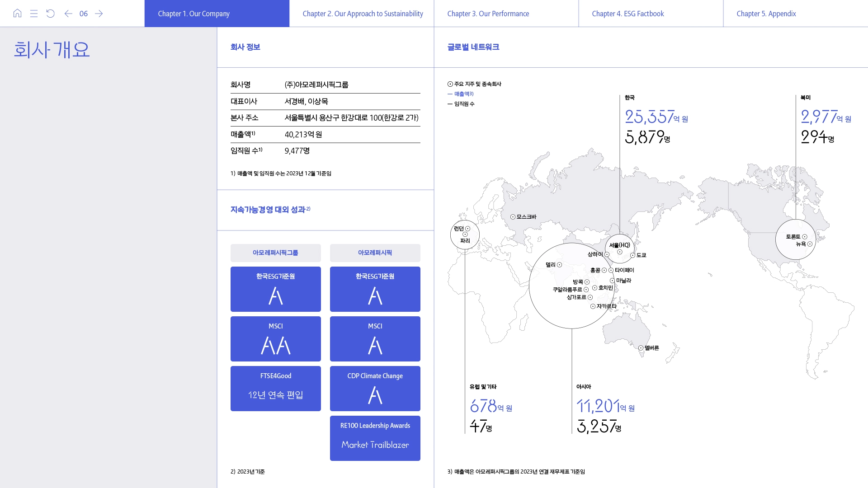This screenshot has height=488, width=868.
Task: Click the Delhi location marker
Action: (x=559, y=265)
